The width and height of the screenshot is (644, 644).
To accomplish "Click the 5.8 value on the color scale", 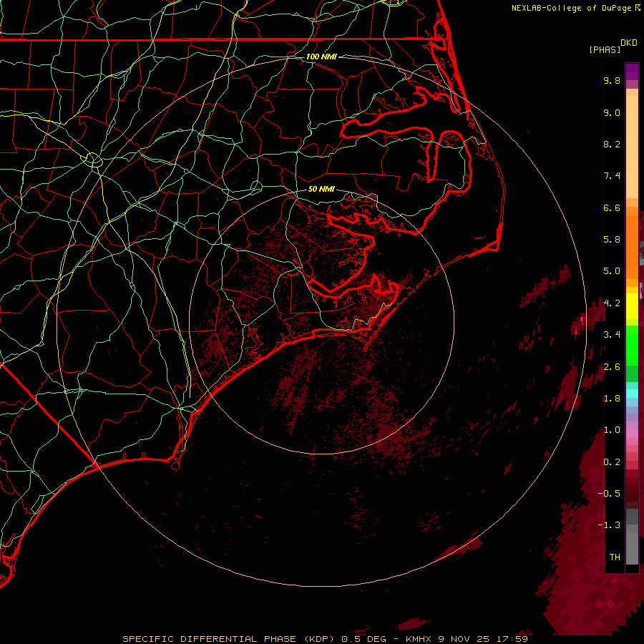I will coord(612,240).
